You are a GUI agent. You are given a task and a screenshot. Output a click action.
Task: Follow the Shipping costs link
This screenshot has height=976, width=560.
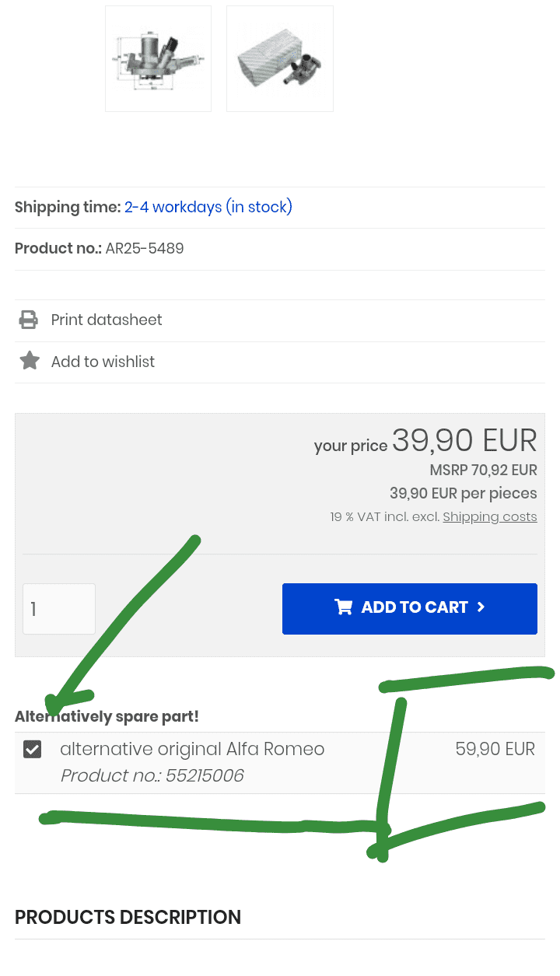[x=490, y=516]
